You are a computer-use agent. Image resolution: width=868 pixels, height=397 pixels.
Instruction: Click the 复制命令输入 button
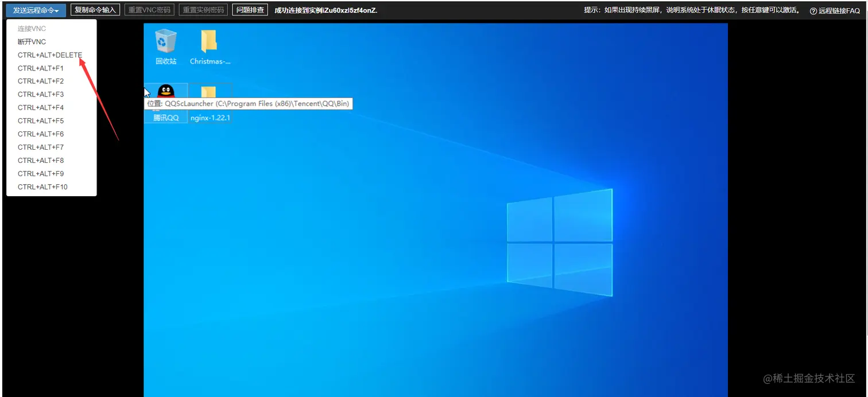[95, 10]
